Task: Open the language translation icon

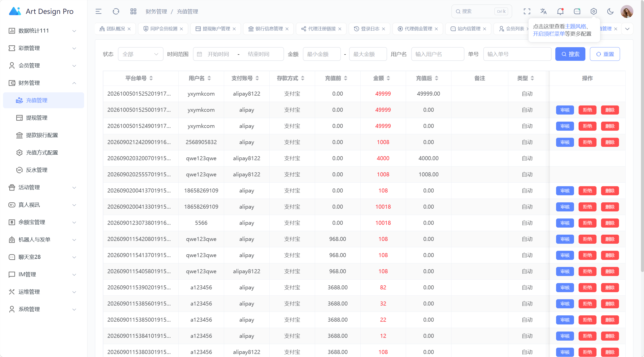Action: pyautogui.click(x=543, y=11)
